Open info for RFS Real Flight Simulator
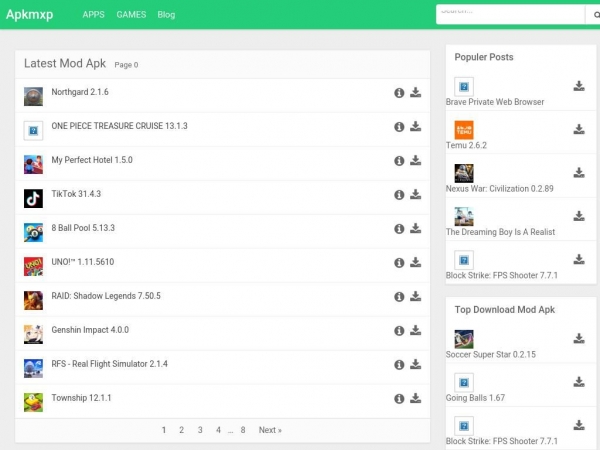 click(399, 365)
